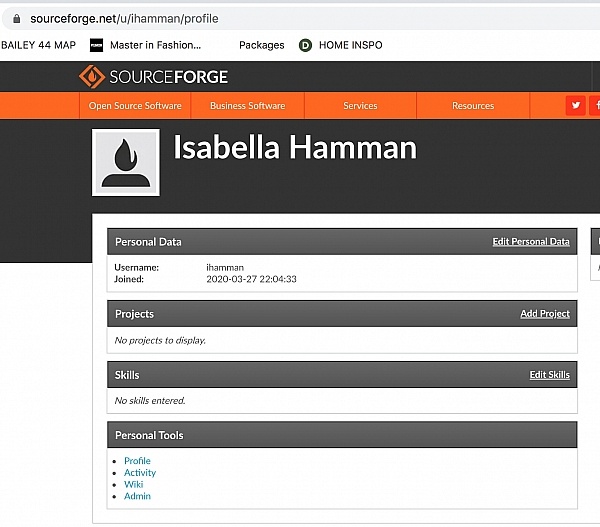This screenshot has height=527, width=600.
Task: Open Isabella Hamman's profile avatar
Action: pos(126,162)
